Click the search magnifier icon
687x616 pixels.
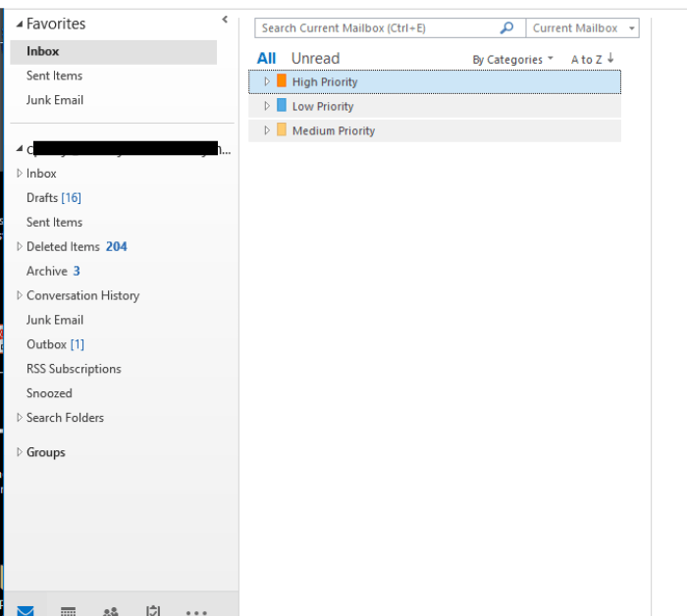506,28
